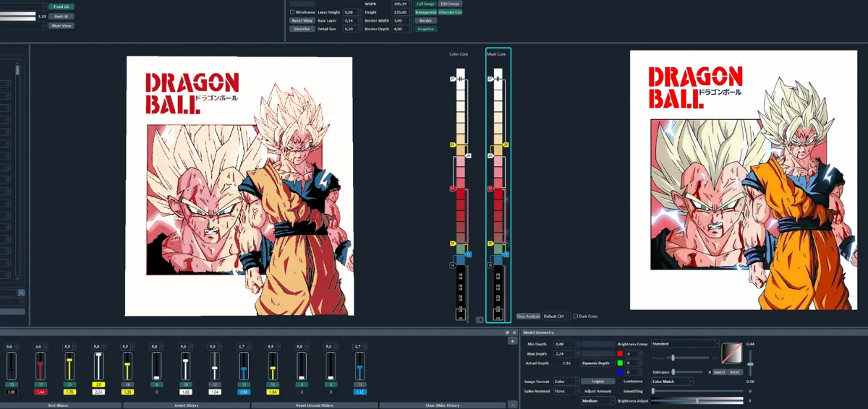Toggle the Full Range option
Viewport: 868px width, 409px height.
click(425, 4)
